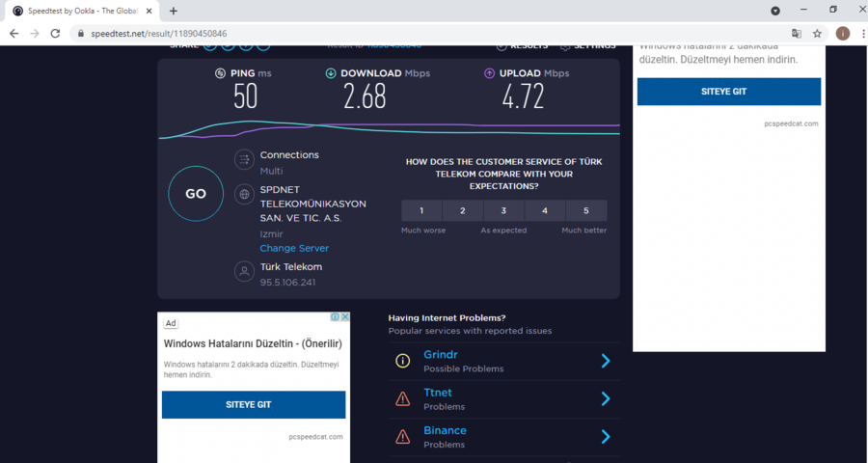
Task: Click the browser back arrow
Action: [14, 34]
